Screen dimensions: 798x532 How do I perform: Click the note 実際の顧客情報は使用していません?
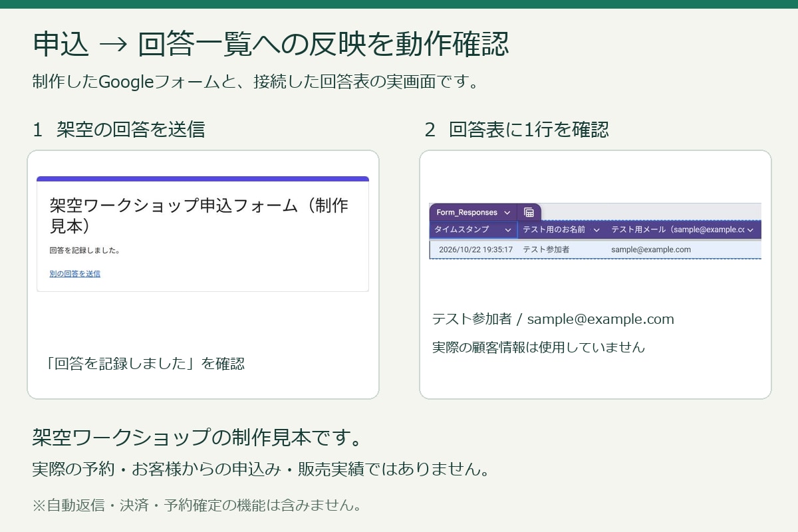point(539,347)
